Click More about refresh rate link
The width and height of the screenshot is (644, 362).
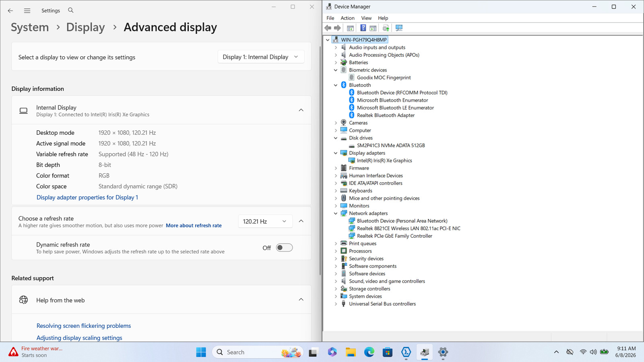coord(194,226)
